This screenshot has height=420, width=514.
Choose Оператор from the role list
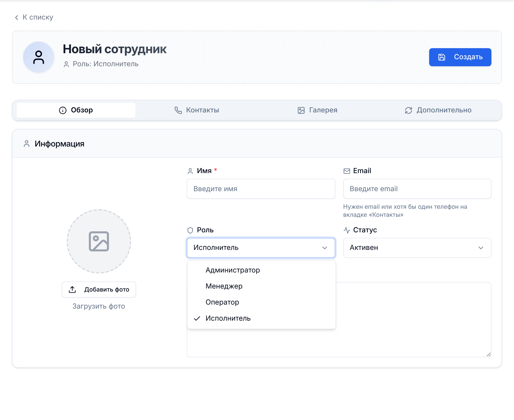[x=262, y=302]
